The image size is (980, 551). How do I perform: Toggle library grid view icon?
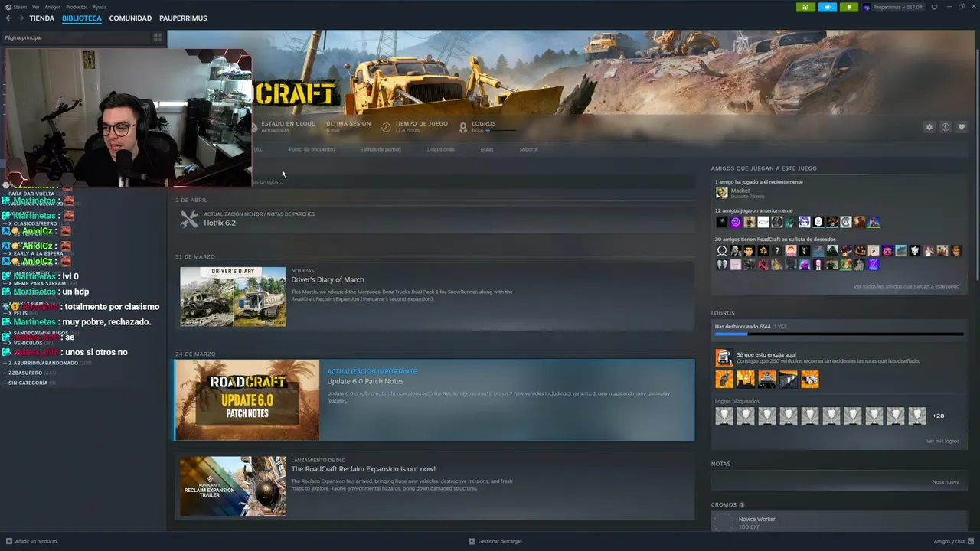(x=158, y=37)
